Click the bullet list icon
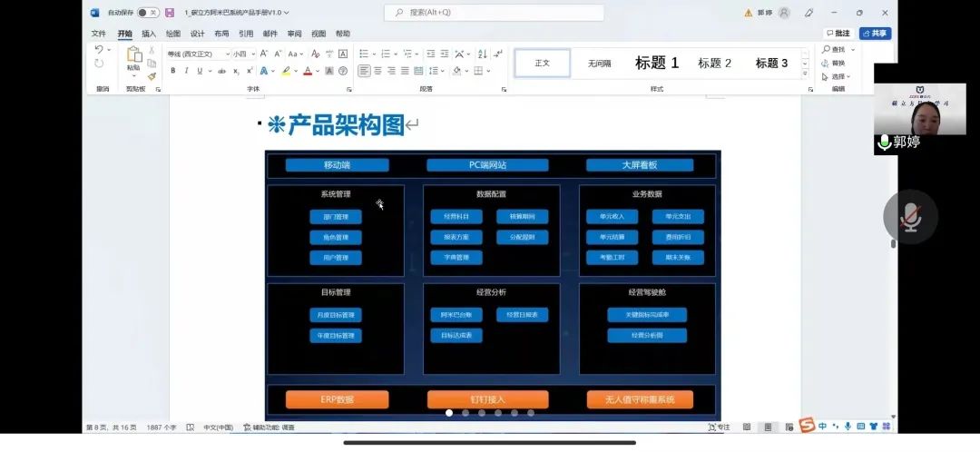980x452 pixels. point(364,54)
